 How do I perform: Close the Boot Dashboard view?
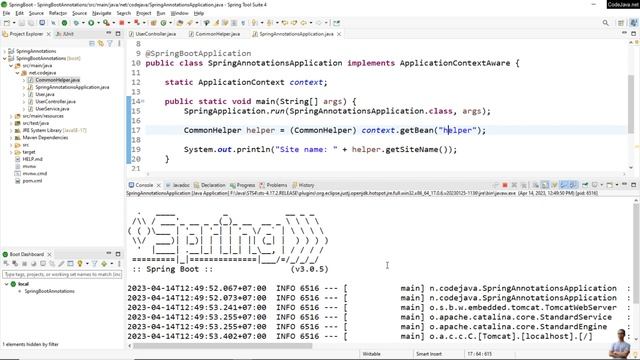tap(49, 254)
